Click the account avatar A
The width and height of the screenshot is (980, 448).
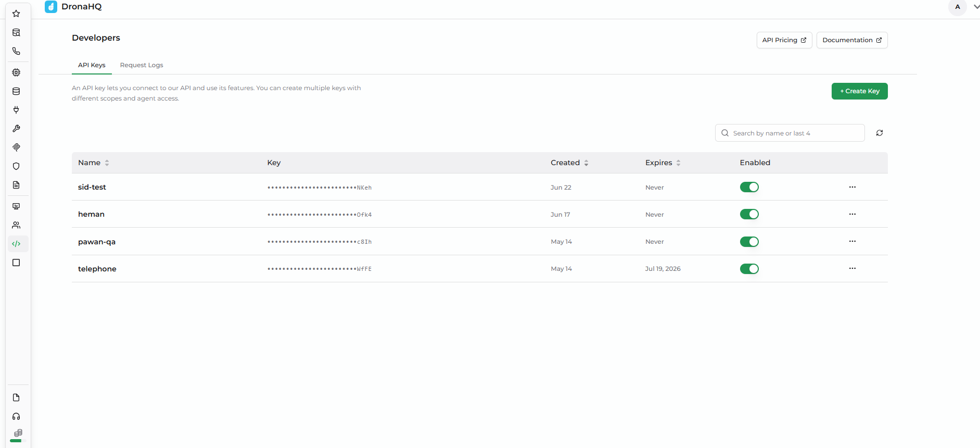point(958,7)
